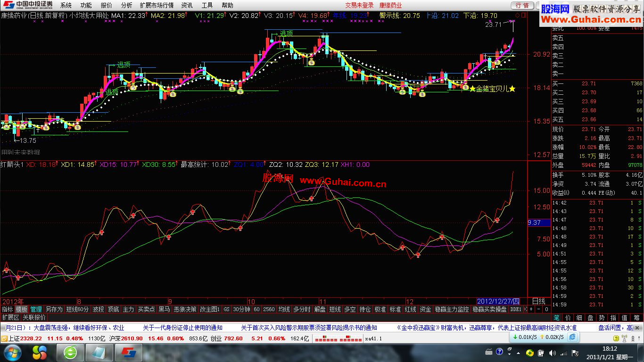Screen dimensions: 644x362
Task: Click the blue browser icon beside network speed
Action: [572, 337]
